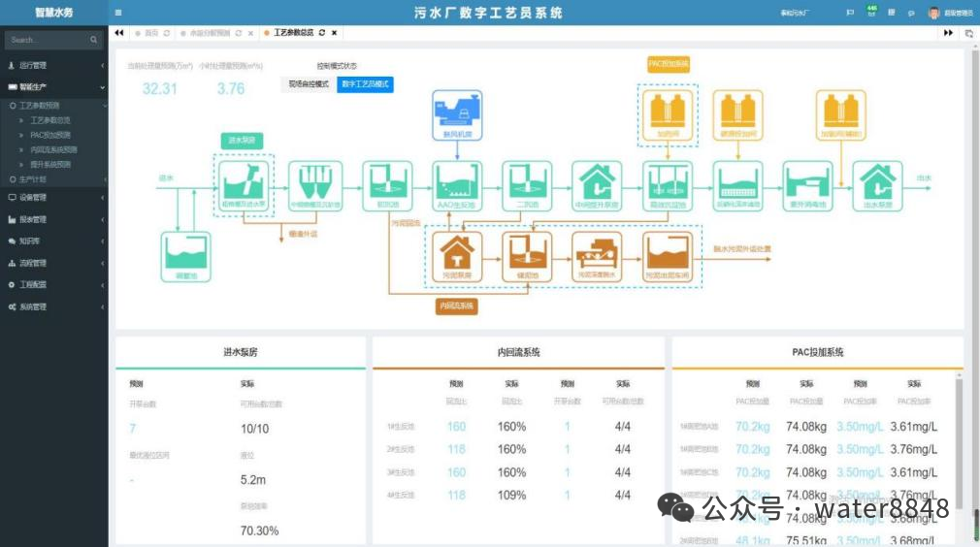The height and width of the screenshot is (547, 980).
Task: Click the brown 内回流系统 label button
Action: [x=456, y=306]
